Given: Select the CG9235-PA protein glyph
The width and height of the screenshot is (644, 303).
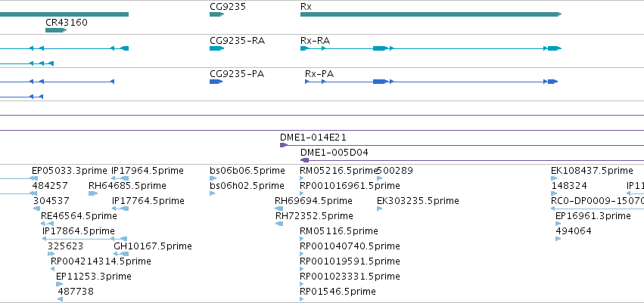Looking at the screenshot, I should (x=216, y=82).
